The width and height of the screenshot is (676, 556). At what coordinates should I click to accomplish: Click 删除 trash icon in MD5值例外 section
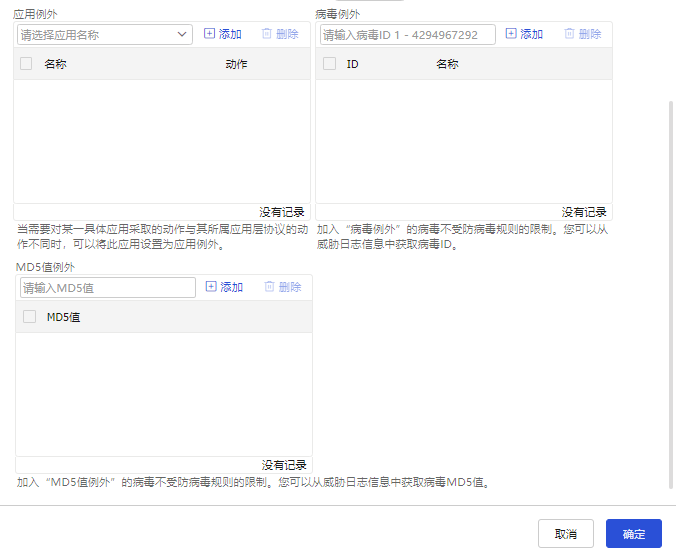(x=269, y=287)
